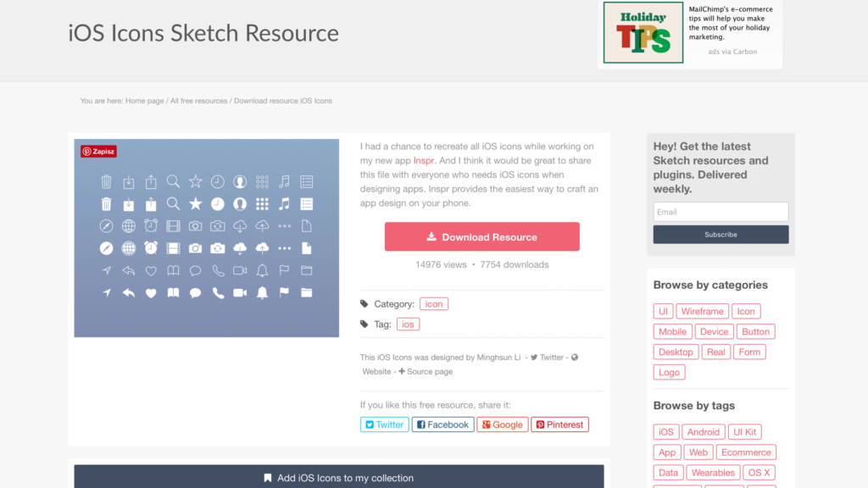Select the iOS tag in sidebar
This screenshot has height=488, width=868.
tap(666, 431)
